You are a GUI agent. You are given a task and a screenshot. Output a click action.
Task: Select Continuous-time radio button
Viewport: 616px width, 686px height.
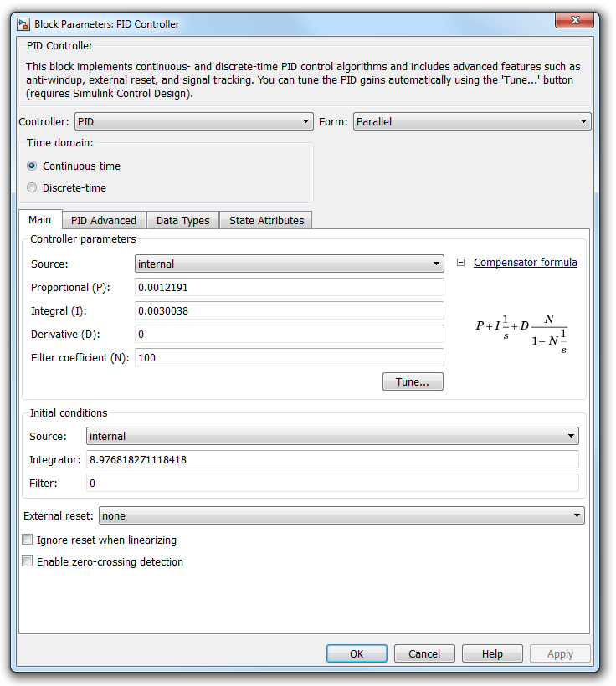(32, 166)
